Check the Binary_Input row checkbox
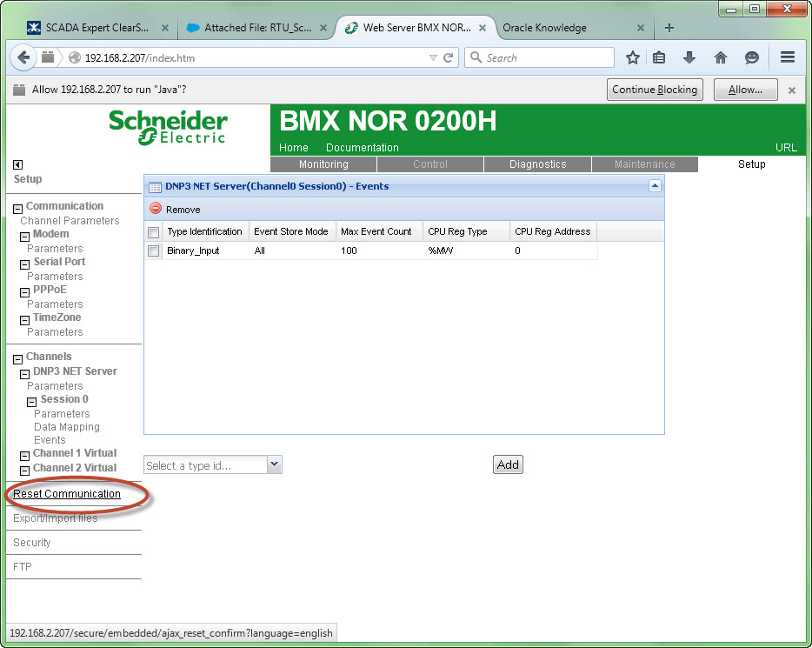812x648 pixels. (153, 251)
